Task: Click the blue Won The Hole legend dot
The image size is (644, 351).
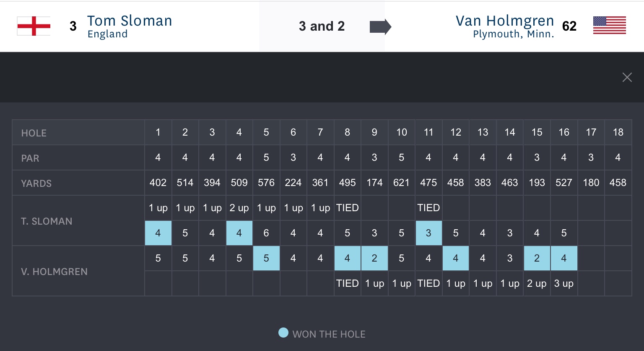Action: 283,333
